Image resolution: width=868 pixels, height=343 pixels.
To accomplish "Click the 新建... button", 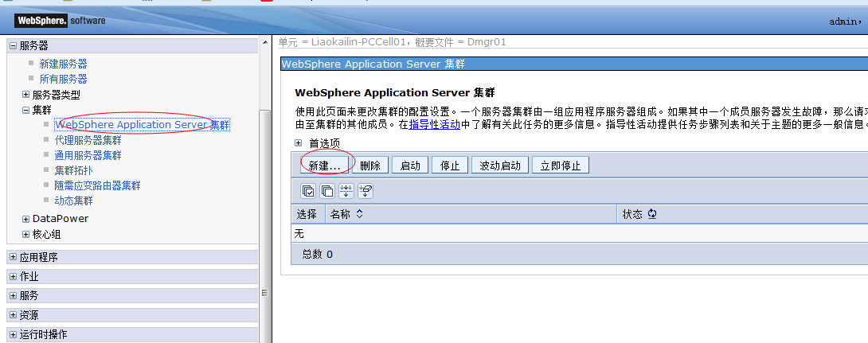I will pyautogui.click(x=324, y=166).
